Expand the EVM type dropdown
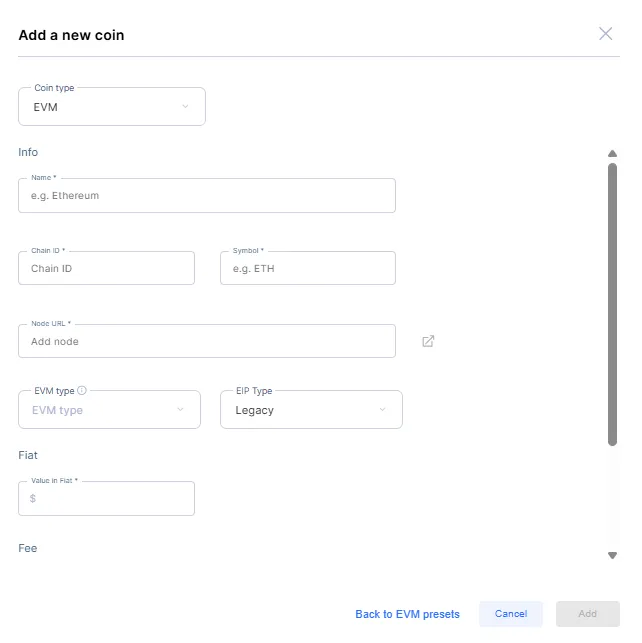The height and width of the screenshot is (643, 642). point(109,410)
